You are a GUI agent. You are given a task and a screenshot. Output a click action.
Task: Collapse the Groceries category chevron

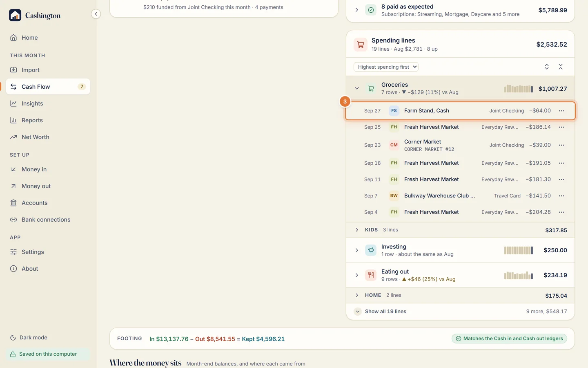pos(357,88)
